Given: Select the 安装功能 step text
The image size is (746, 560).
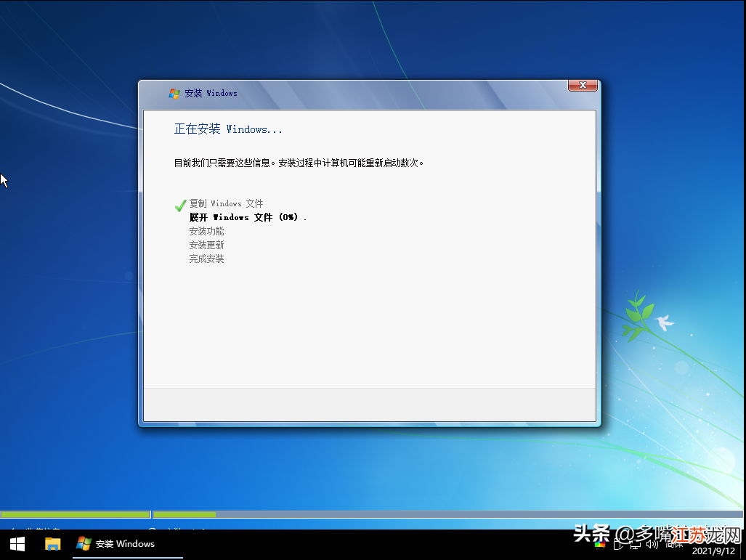Looking at the screenshot, I should (x=206, y=231).
